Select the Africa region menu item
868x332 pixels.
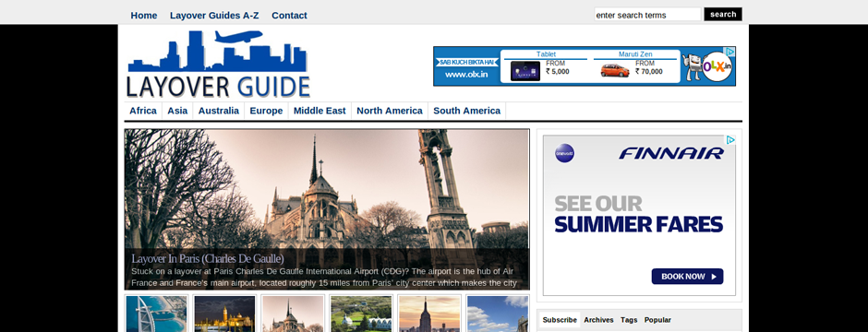(143, 111)
